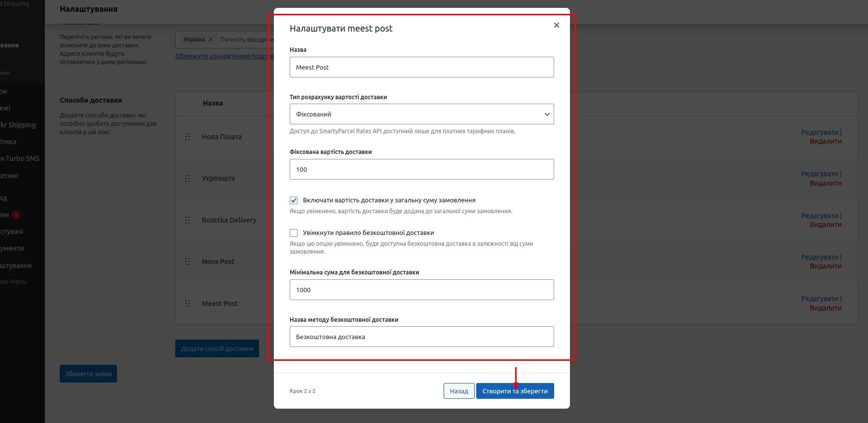Click Редагувати link for Нова Пошта
This screenshot has height=423, width=868.
pos(819,132)
